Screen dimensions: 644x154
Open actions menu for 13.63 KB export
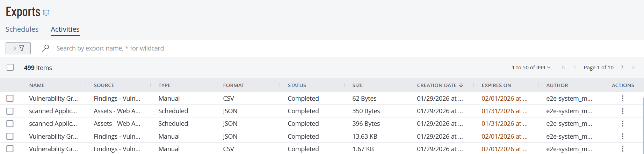[622, 136]
